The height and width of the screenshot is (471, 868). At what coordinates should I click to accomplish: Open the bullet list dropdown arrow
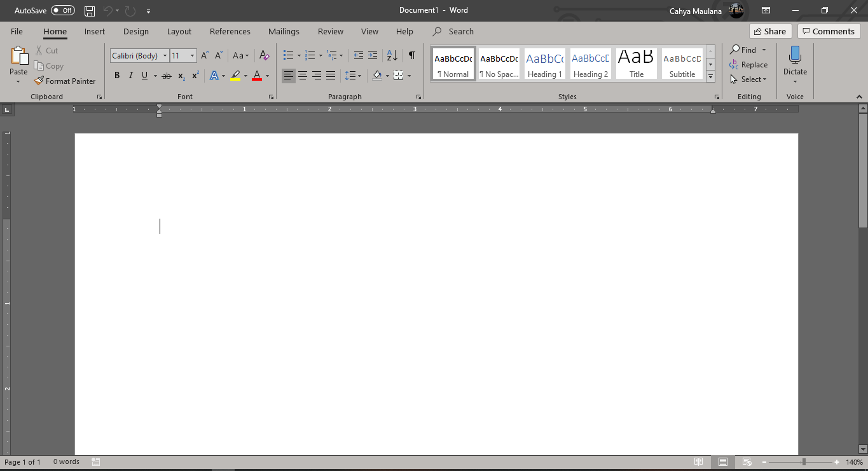(x=298, y=55)
